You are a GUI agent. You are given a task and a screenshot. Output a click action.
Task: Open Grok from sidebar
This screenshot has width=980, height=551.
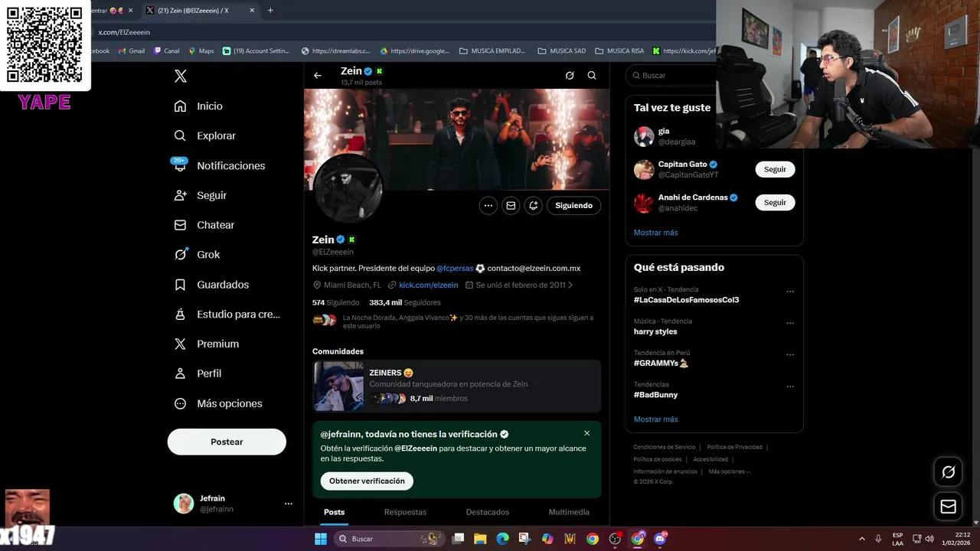(x=197, y=255)
